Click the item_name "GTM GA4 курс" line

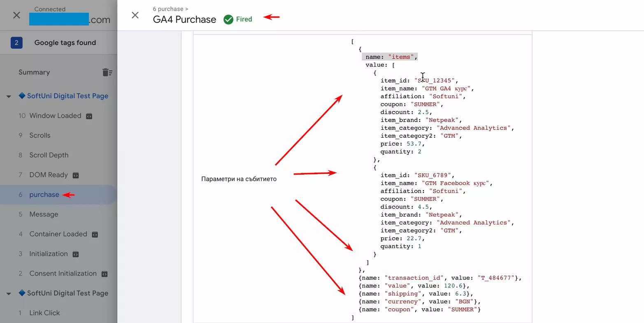pyautogui.click(x=428, y=88)
